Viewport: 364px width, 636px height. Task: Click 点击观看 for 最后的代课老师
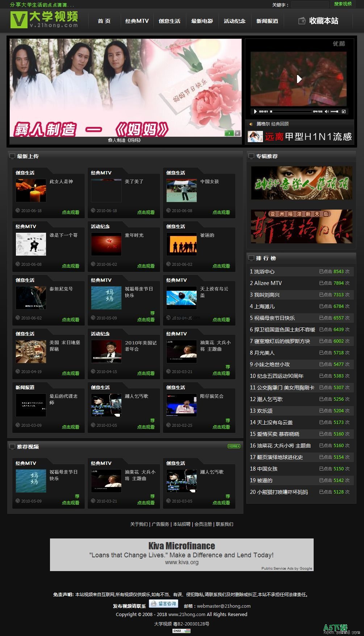pyautogui.click(x=70, y=427)
